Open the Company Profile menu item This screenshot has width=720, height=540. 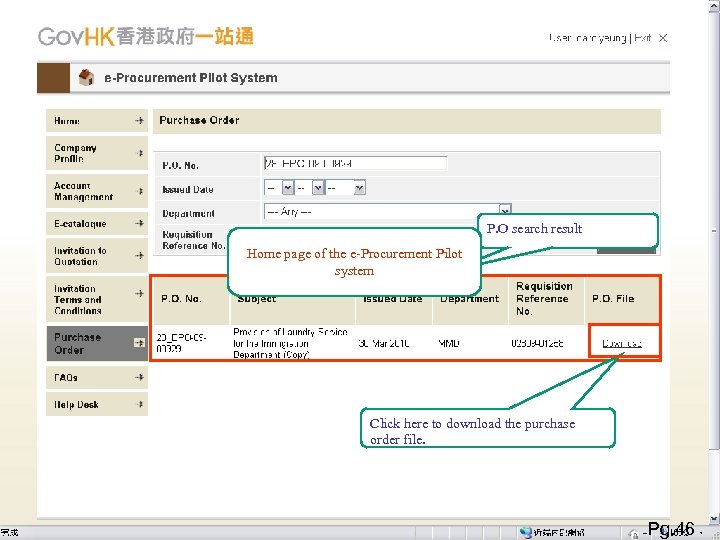[97, 153]
